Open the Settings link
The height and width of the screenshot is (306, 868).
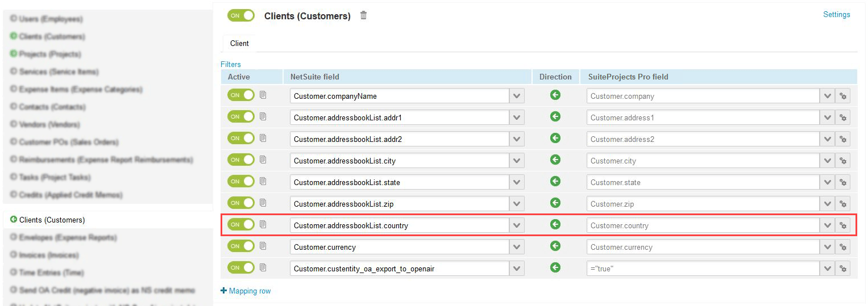point(837,14)
